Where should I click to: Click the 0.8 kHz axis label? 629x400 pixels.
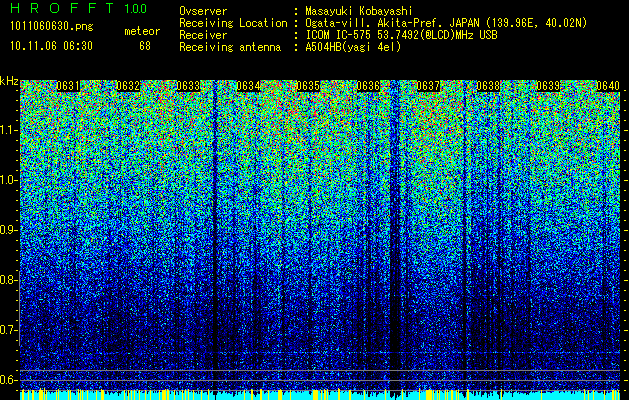coord(7,280)
